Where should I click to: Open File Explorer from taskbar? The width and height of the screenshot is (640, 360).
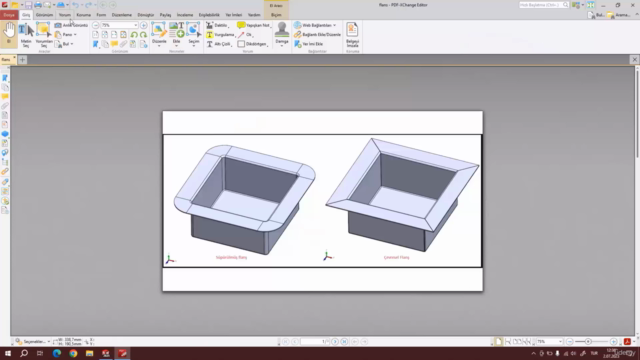89,353
